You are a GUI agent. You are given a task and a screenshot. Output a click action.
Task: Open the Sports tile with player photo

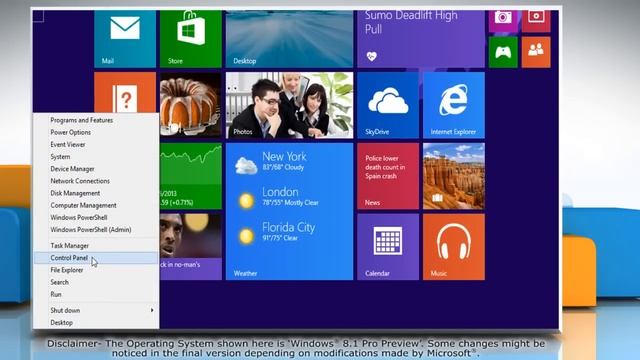pyautogui.click(x=191, y=247)
